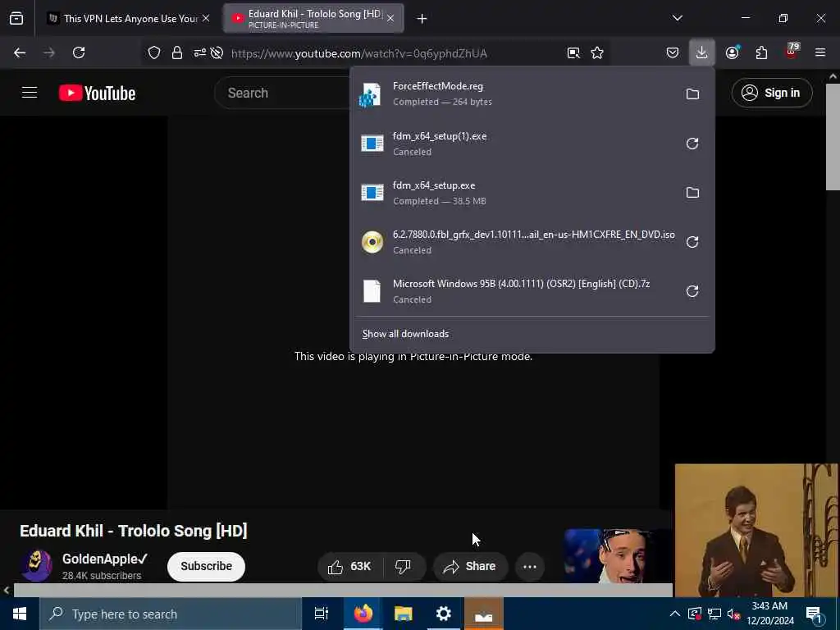Open tracking protection shield icon
This screenshot has height=630, width=840.
154,53
